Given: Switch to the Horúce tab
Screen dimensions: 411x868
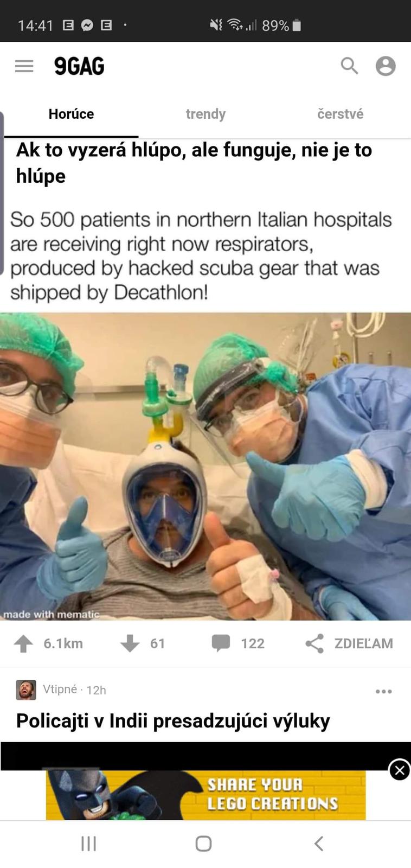Looking at the screenshot, I should [71, 114].
